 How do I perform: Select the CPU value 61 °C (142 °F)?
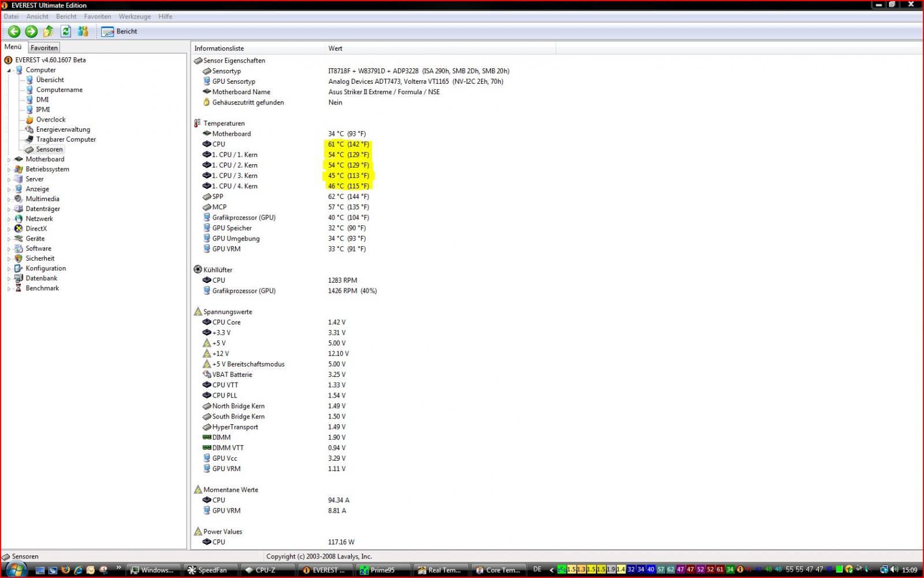(348, 144)
